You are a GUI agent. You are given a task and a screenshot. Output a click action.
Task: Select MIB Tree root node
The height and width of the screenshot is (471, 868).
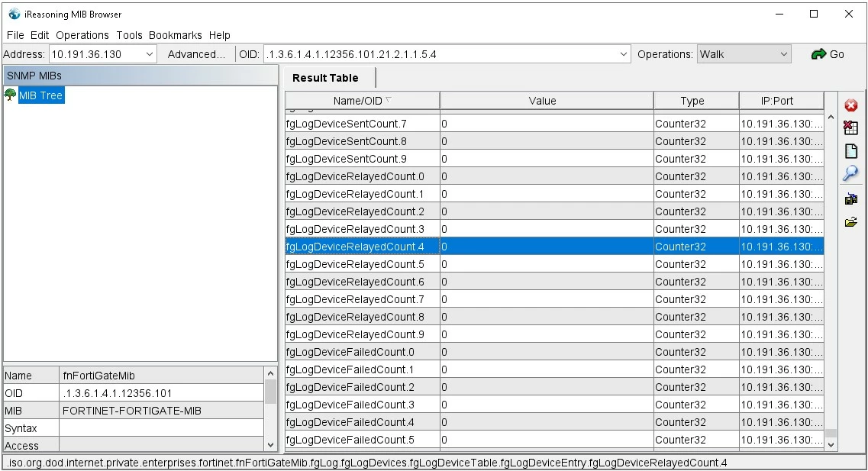coord(41,95)
